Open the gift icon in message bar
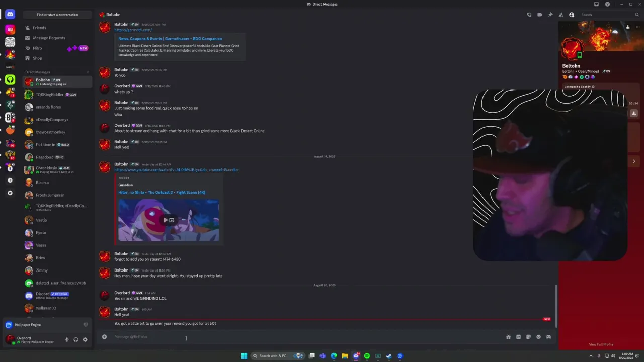This screenshot has width=644, height=362. click(508, 337)
